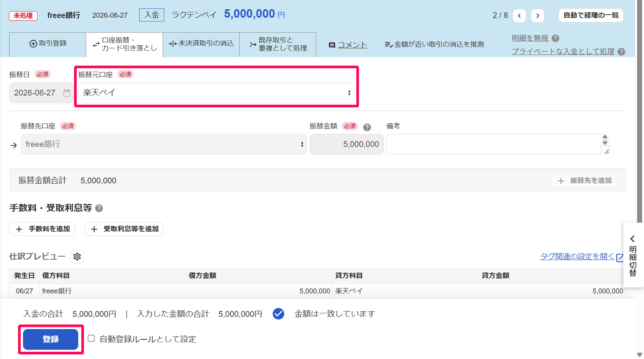Click header amount 5,000,000 円
Viewport: 644px width, 359px height.
click(254, 14)
